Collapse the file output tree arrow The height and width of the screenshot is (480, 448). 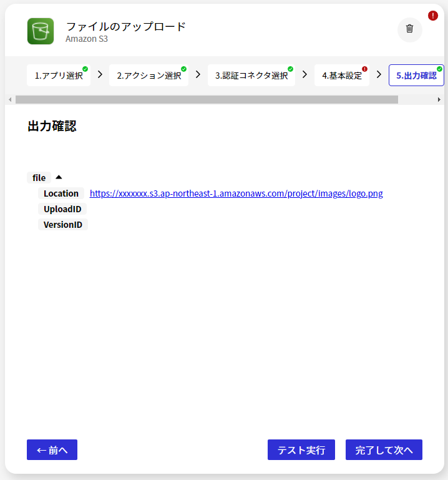[x=59, y=177]
